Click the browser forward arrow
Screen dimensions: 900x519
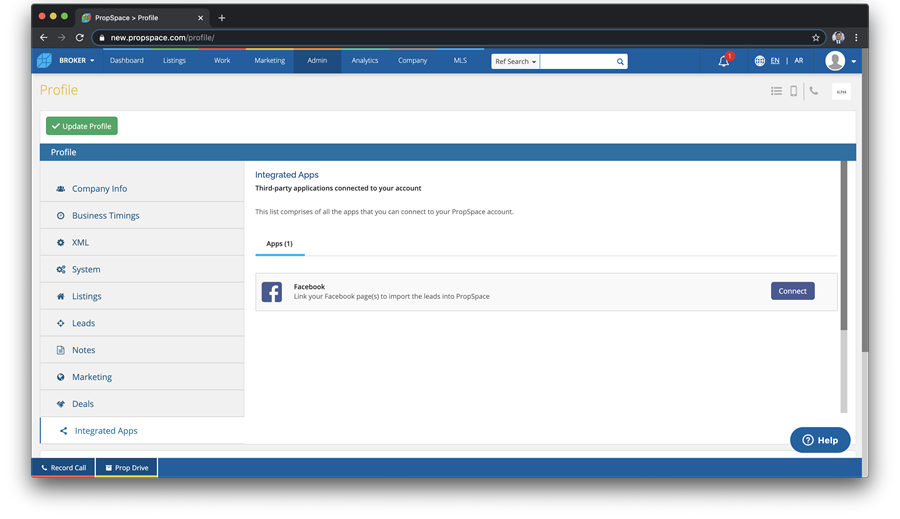[61, 37]
